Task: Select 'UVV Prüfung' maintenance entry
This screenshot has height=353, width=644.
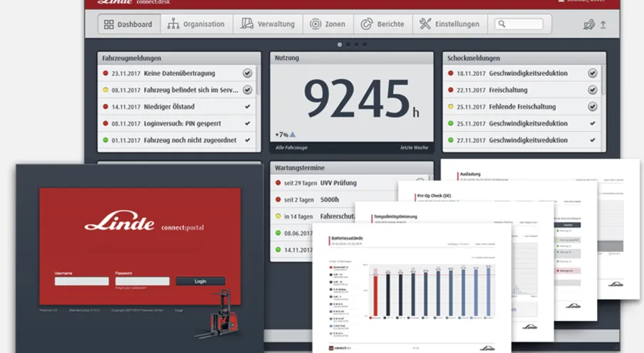Action: pos(338,183)
